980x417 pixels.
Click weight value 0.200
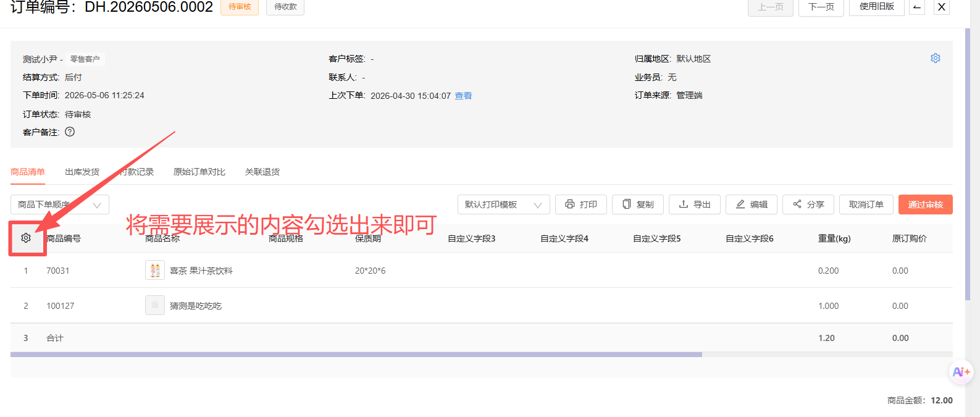pos(829,271)
